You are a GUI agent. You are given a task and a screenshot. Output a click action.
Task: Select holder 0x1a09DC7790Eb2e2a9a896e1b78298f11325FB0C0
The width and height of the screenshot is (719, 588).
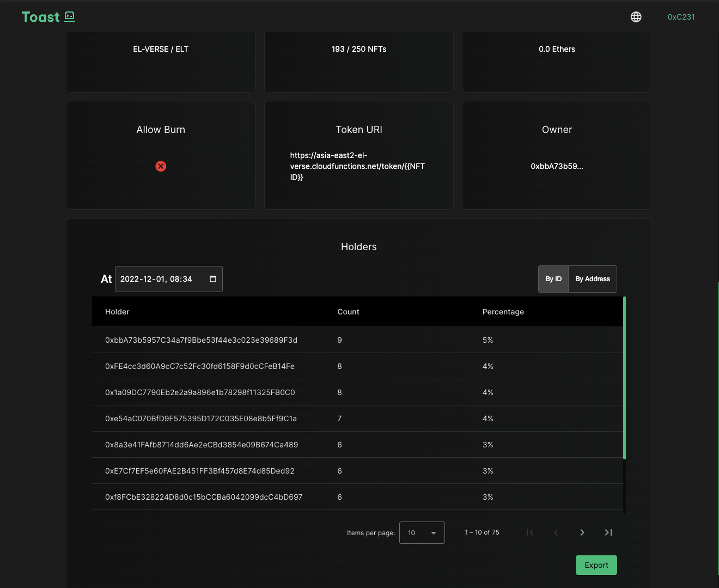point(200,392)
